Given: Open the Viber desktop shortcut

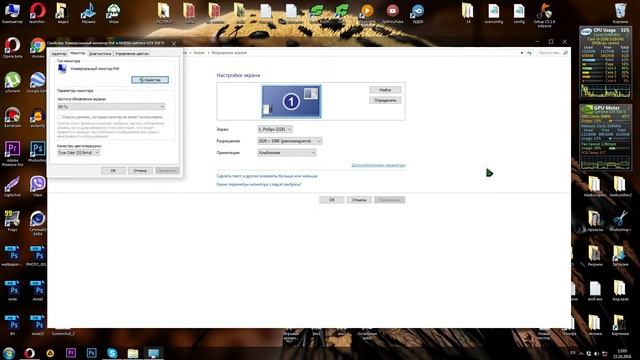Looking at the screenshot, I should [x=38, y=187].
